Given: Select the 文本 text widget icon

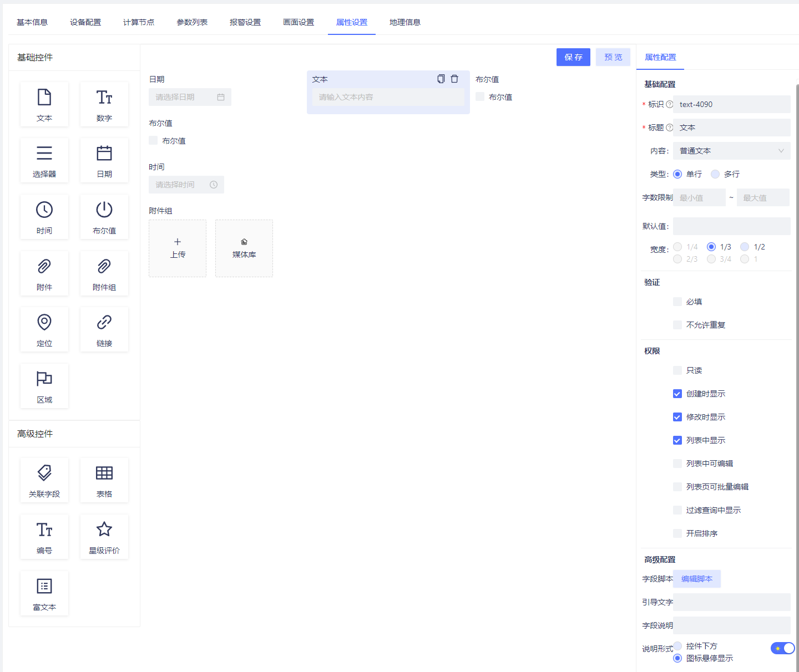Looking at the screenshot, I should [x=44, y=104].
